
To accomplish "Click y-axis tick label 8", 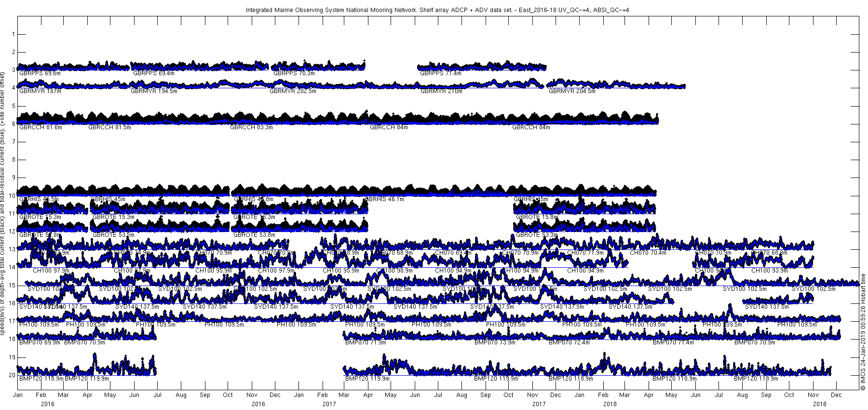I will [x=13, y=160].
